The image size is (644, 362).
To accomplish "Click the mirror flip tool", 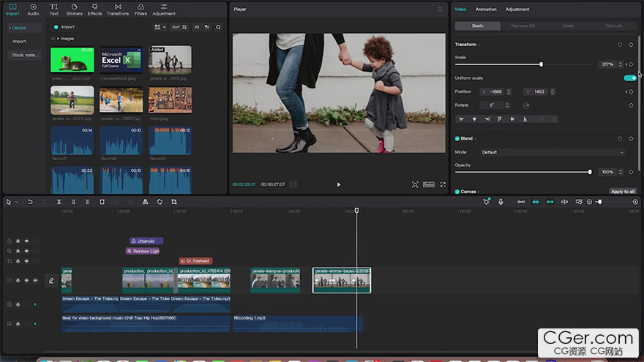I will [x=145, y=202].
